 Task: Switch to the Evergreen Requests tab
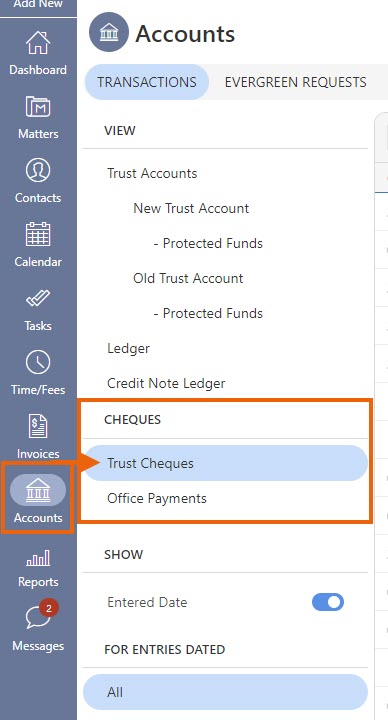coord(295,82)
